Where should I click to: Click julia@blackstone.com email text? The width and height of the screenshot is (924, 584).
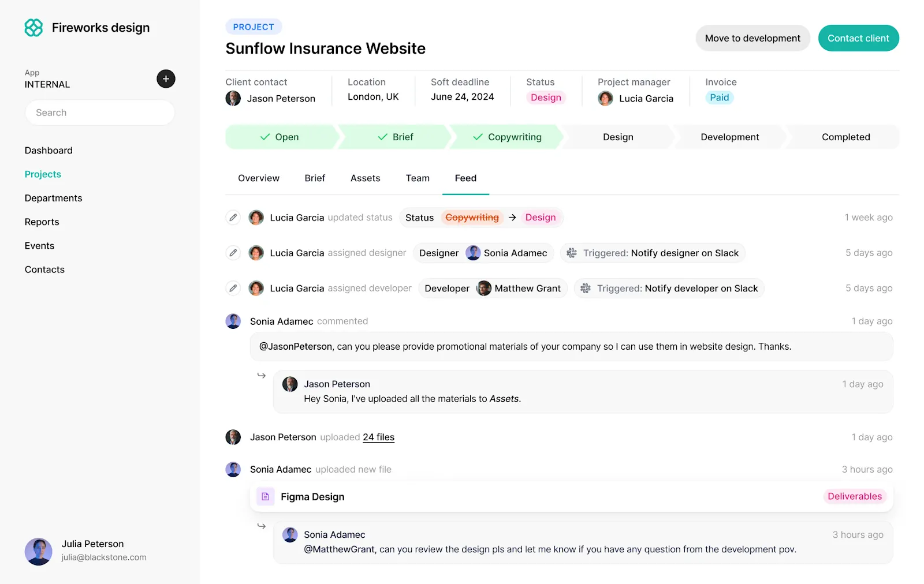click(x=104, y=557)
